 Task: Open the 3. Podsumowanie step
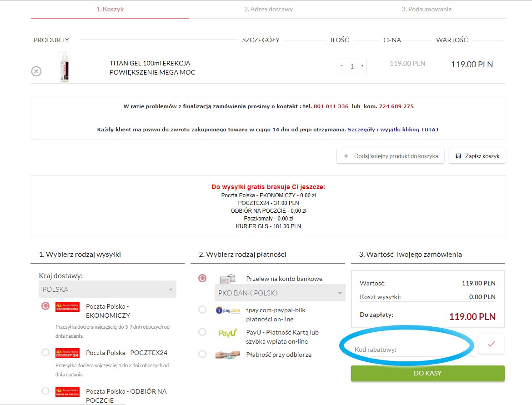427,9
